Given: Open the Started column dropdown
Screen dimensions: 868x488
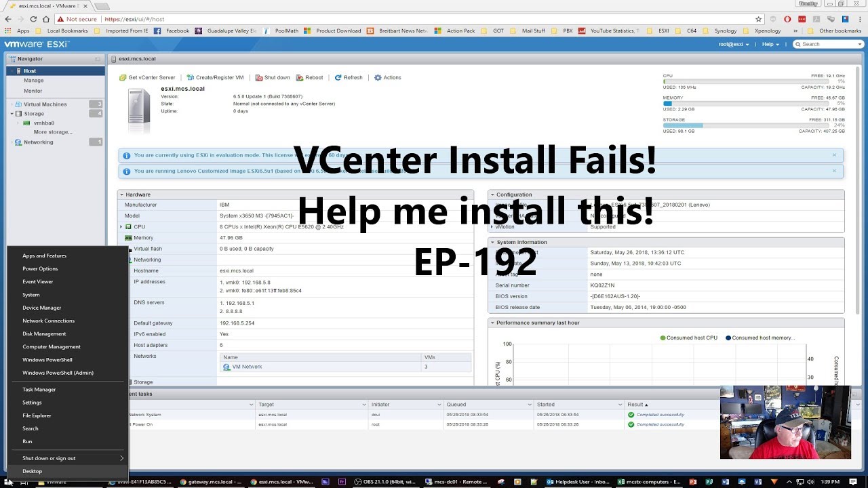Looking at the screenshot, I should [618, 405].
